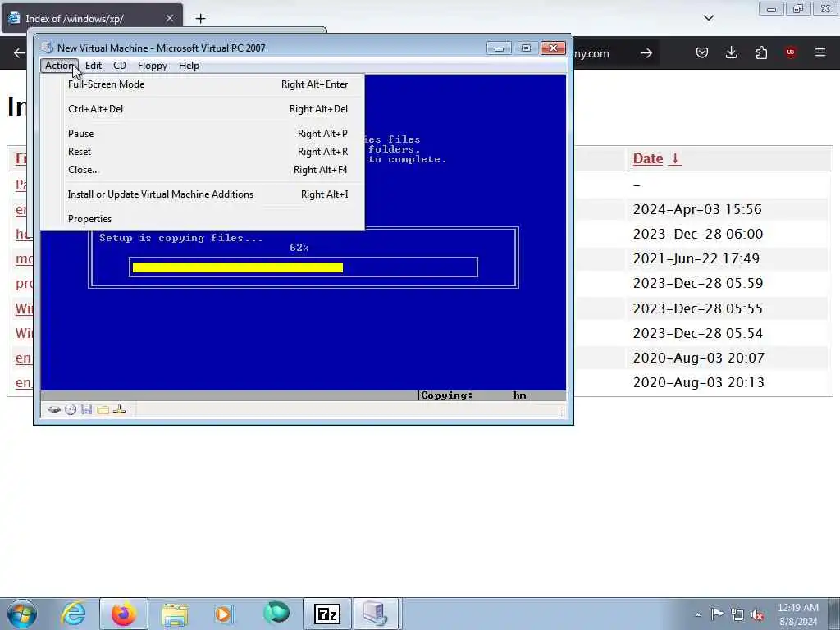Open the Action menu in Virtual PC

(x=59, y=66)
